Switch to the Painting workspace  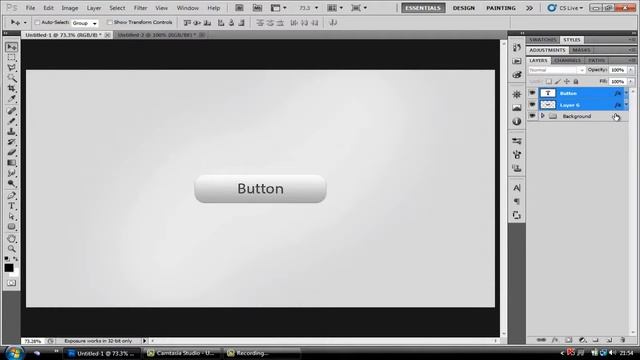(x=501, y=8)
